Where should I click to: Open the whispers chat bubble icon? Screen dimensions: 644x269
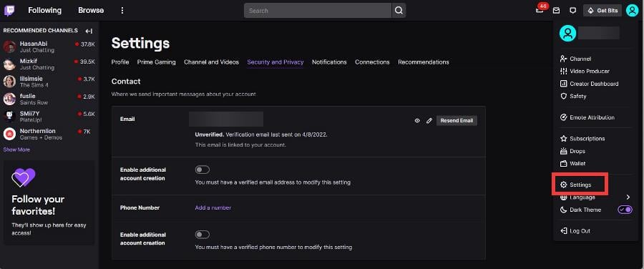pyautogui.click(x=573, y=11)
